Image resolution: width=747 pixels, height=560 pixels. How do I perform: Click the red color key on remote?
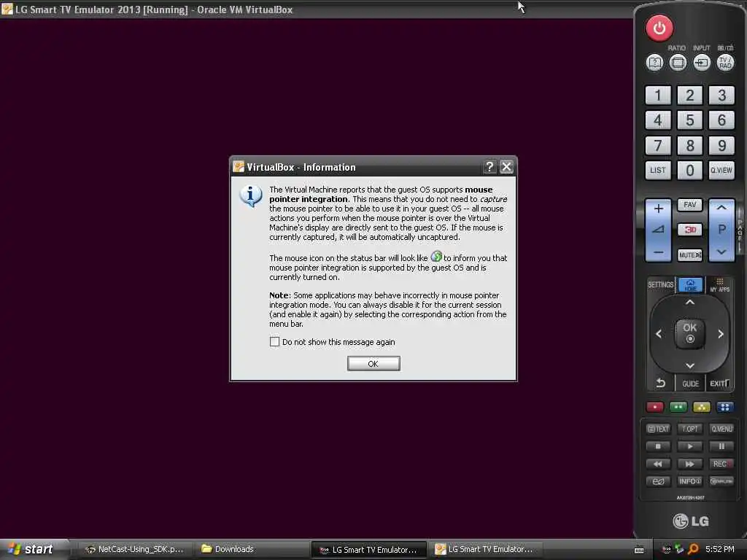pos(654,407)
